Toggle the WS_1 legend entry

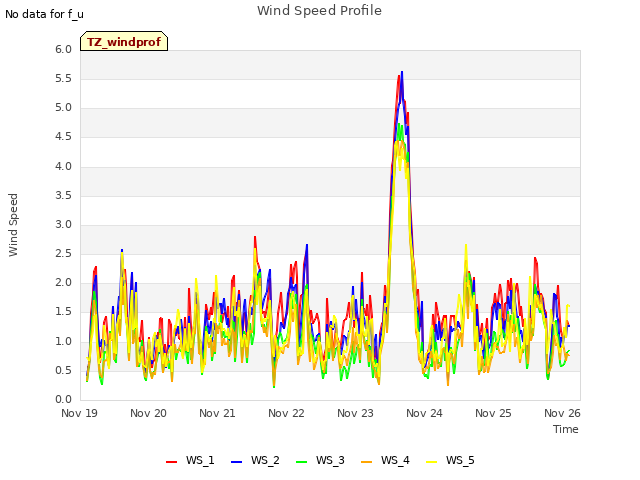(190, 460)
